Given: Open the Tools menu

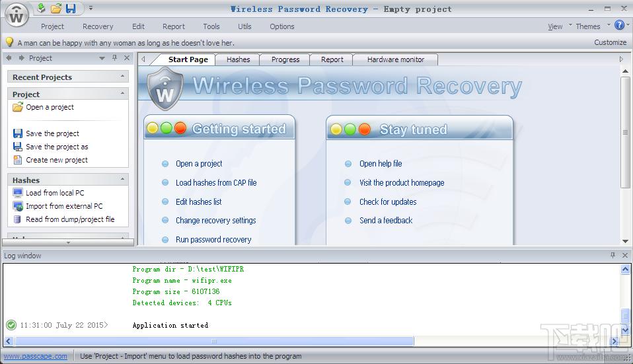Looking at the screenshot, I should (x=211, y=26).
